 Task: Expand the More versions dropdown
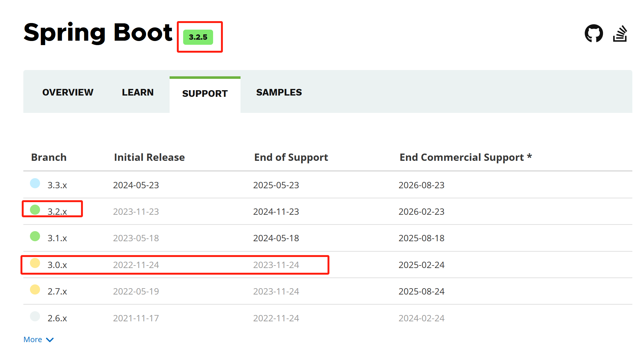pos(40,339)
